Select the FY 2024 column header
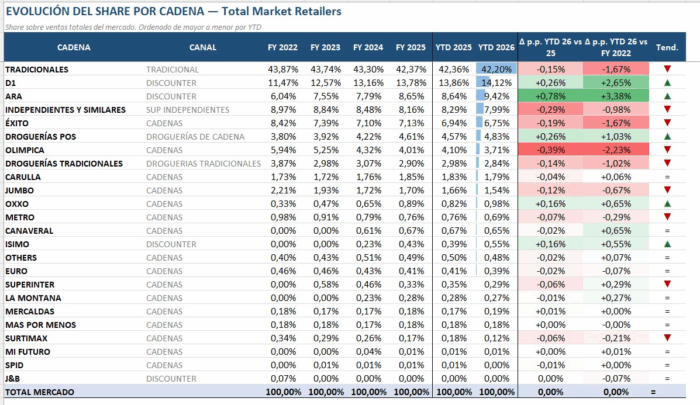 click(x=368, y=47)
